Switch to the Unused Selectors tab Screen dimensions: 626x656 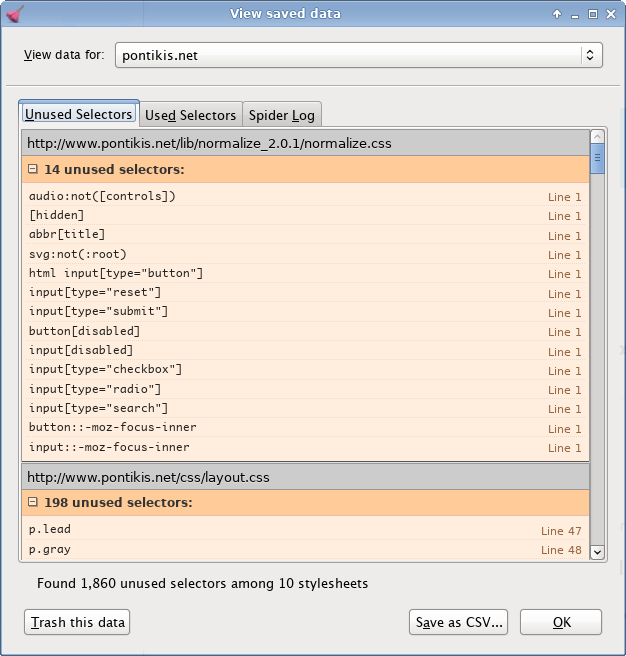(79, 114)
